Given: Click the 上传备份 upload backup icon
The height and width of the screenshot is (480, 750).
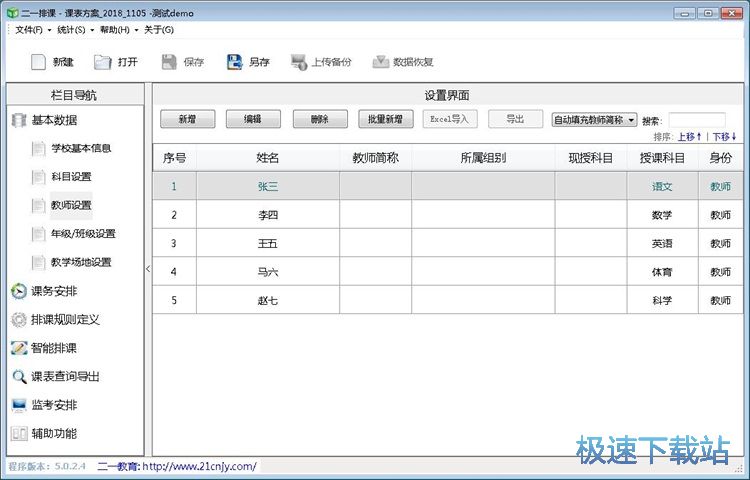Looking at the screenshot, I should pos(299,62).
